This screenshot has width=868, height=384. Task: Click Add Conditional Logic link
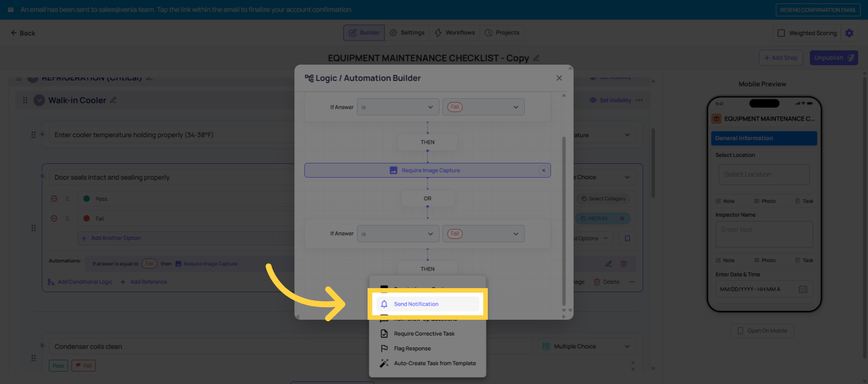(80, 282)
